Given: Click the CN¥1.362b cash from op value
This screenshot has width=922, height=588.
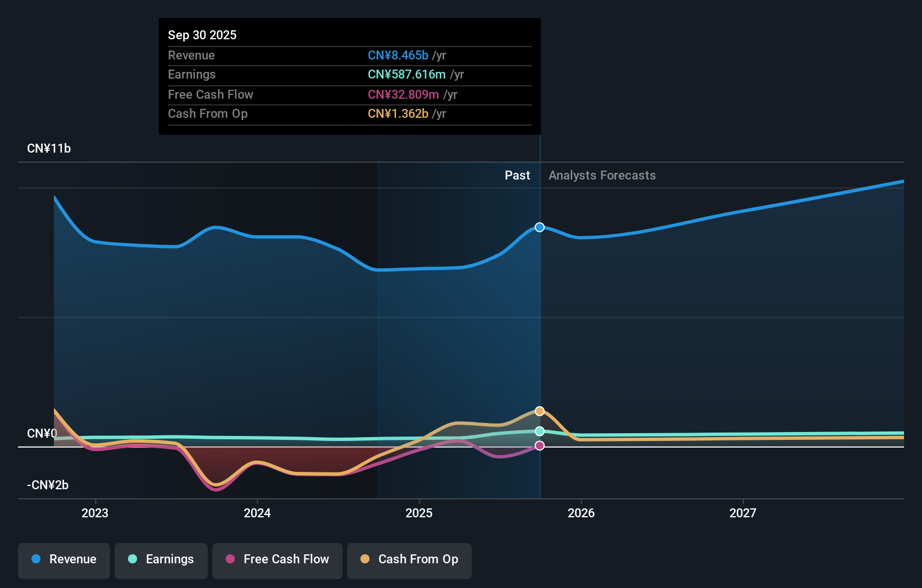Looking at the screenshot, I should click(x=398, y=114).
